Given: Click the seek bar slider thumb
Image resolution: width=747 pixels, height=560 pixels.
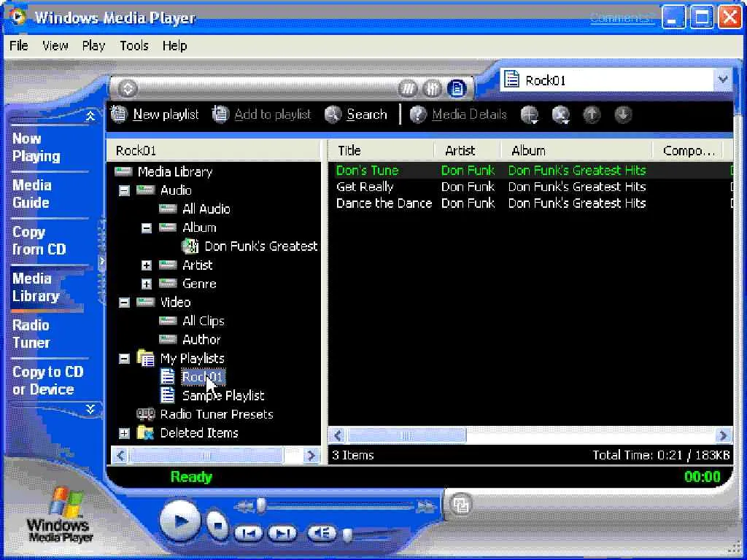Looking at the screenshot, I should point(261,506).
